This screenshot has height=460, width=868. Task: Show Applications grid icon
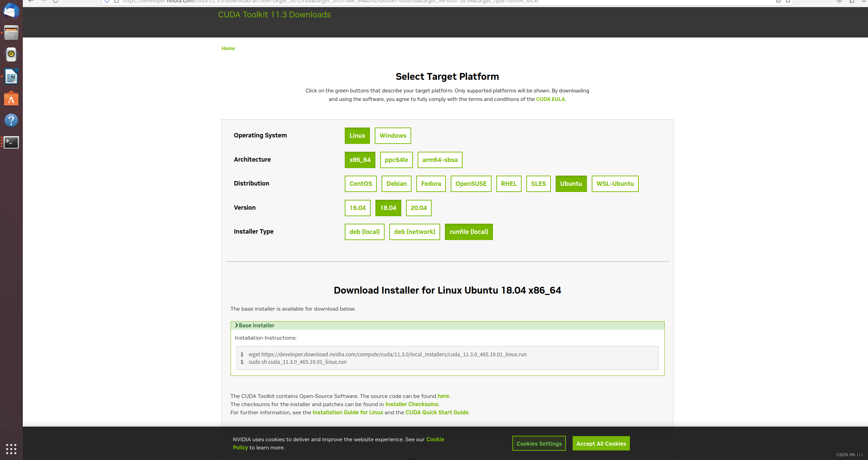tap(11, 449)
